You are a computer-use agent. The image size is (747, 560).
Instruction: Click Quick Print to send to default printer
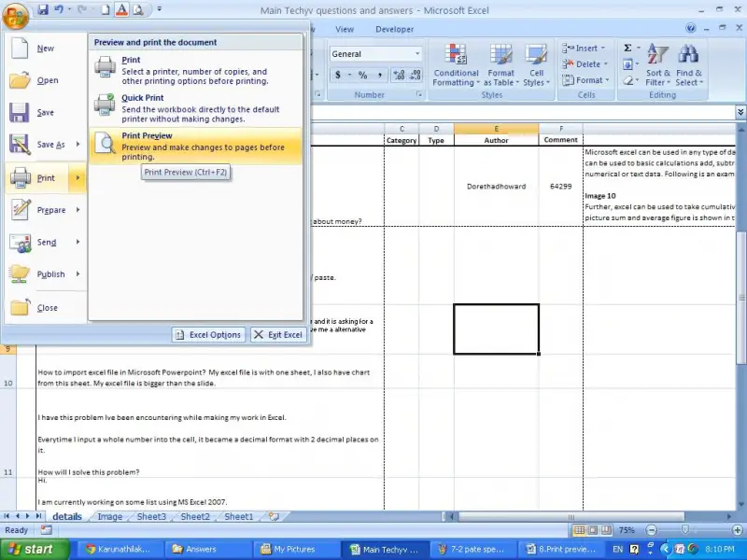coord(195,108)
